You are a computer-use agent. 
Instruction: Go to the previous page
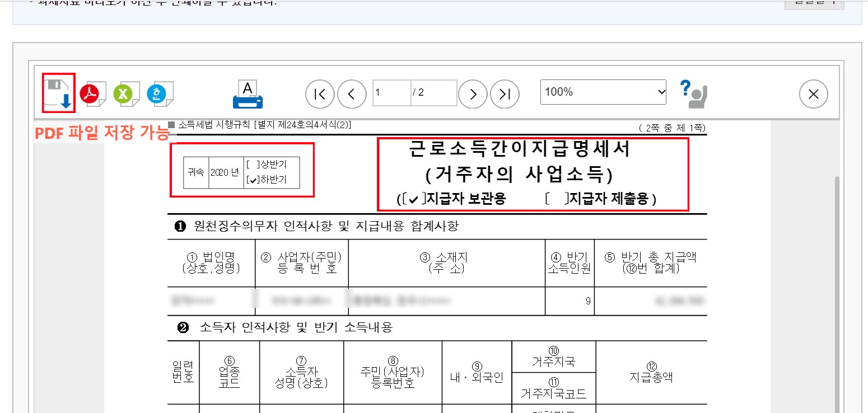352,93
